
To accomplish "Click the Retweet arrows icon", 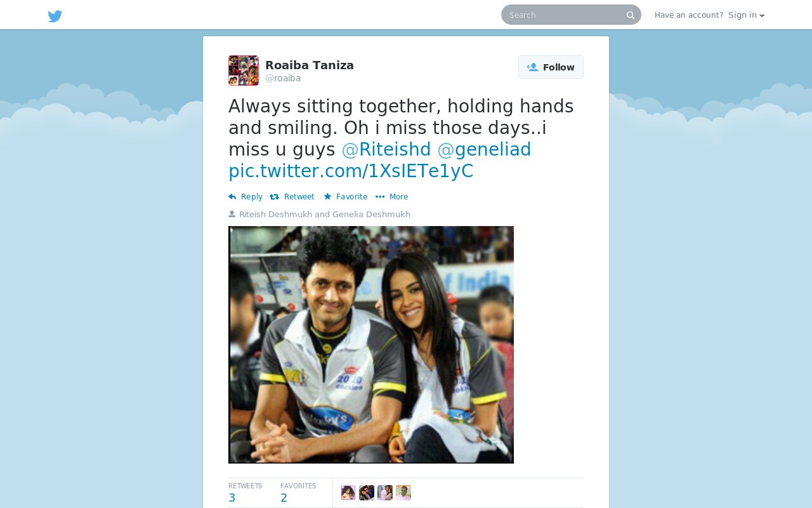I will pyautogui.click(x=274, y=197).
